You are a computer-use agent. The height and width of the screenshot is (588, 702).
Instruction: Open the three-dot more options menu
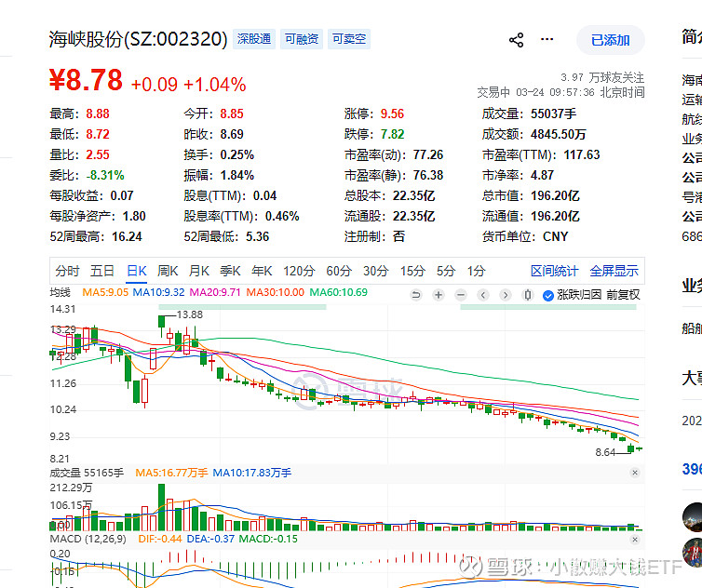point(547,39)
